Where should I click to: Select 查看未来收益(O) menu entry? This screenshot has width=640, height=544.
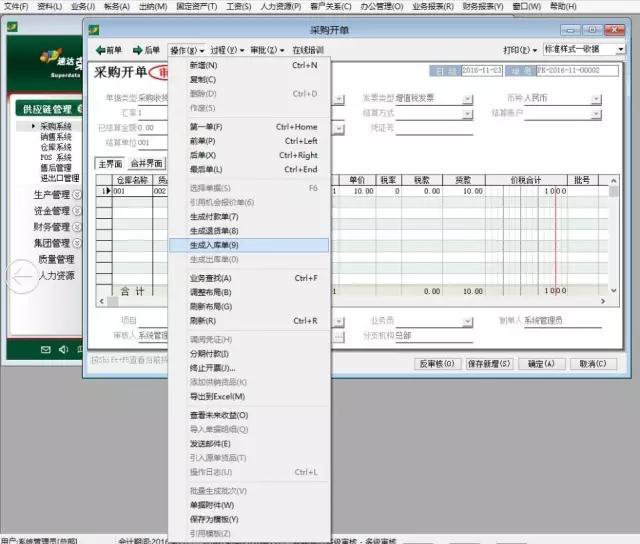249,415
